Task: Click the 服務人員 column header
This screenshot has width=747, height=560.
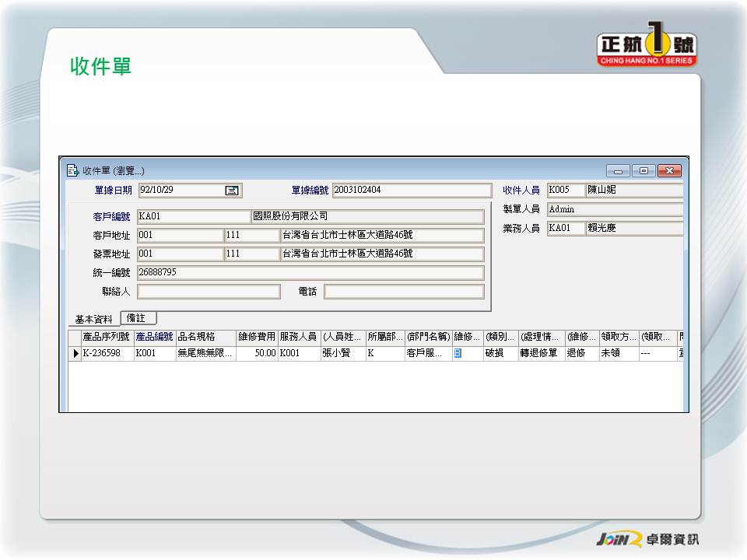Action: pyautogui.click(x=298, y=337)
